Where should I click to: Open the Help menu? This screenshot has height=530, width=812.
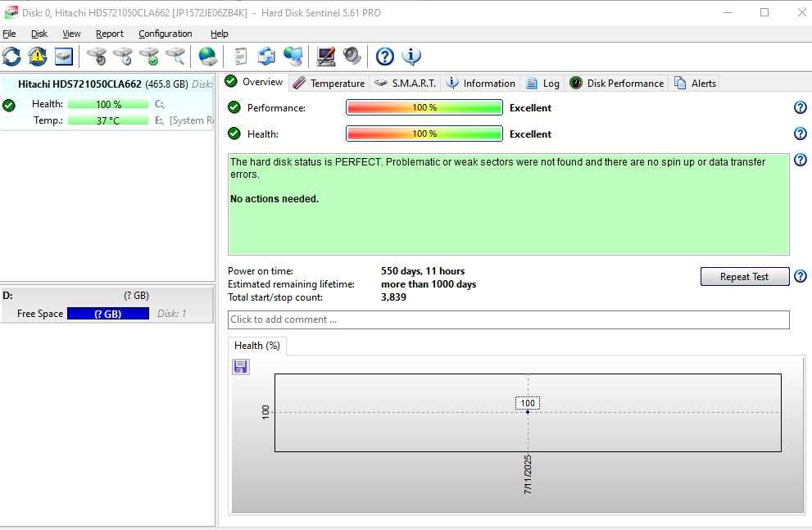[219, 34]
